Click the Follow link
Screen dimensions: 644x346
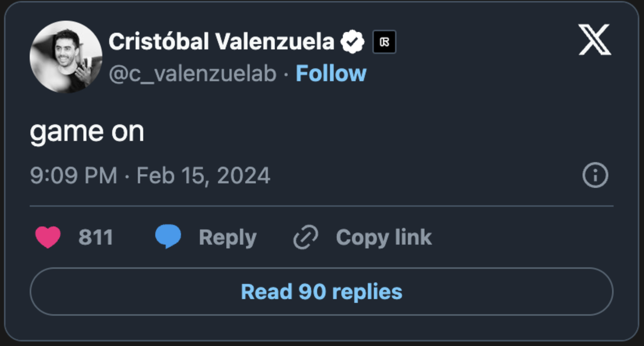pos(331,73)
